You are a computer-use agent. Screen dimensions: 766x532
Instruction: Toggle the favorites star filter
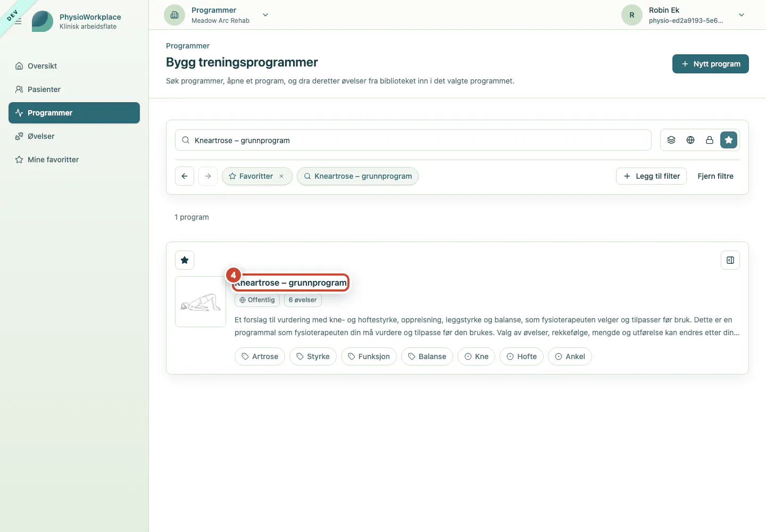(x=729, y=140)
